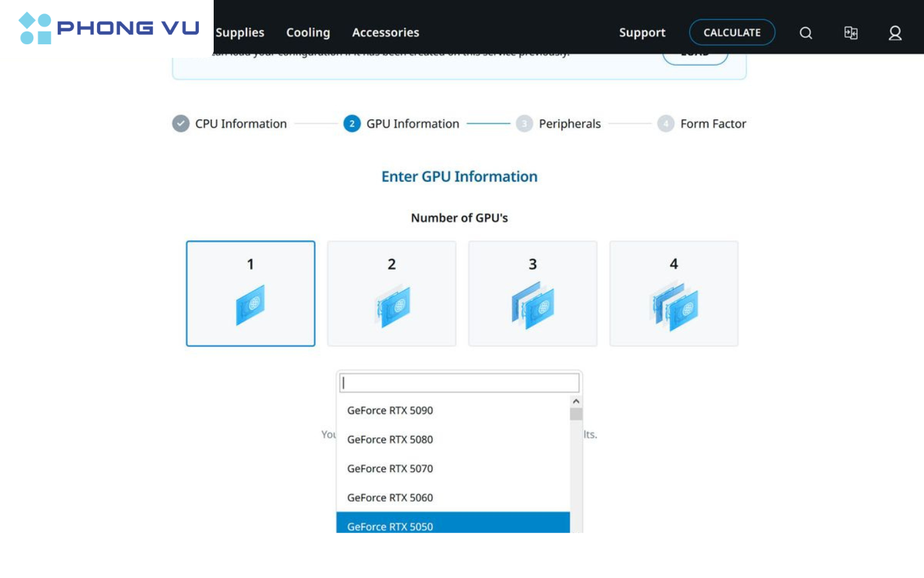Click the step 4 Form Factor circle
The width and height of the screenshot is (924, 578).
[665, 123]
